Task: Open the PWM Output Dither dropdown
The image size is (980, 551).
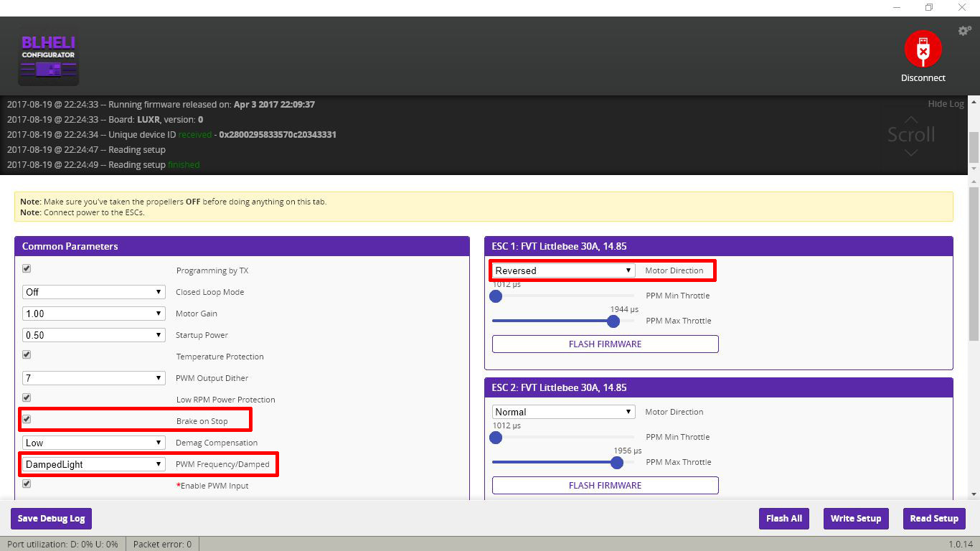Action: pyautogui.click(x=94, y=378)
